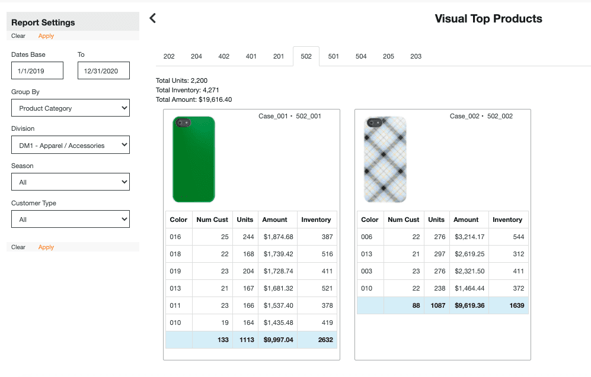Click the plaid phone case thumbnail
The image size is (591, 377).
tap(385, 159)
